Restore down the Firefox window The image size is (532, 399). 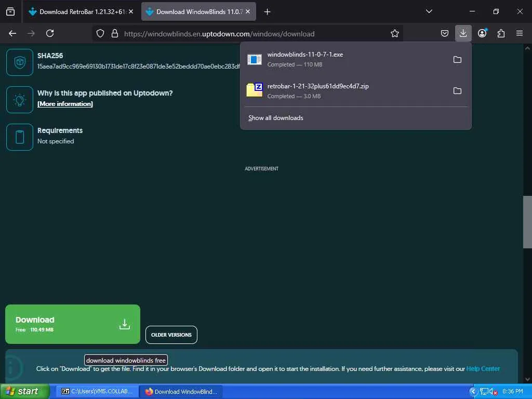(496, 11)
